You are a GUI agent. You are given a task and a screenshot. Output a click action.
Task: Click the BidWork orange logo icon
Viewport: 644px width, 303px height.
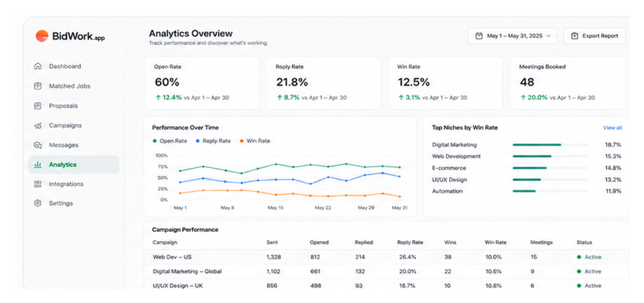coord(42,36)
